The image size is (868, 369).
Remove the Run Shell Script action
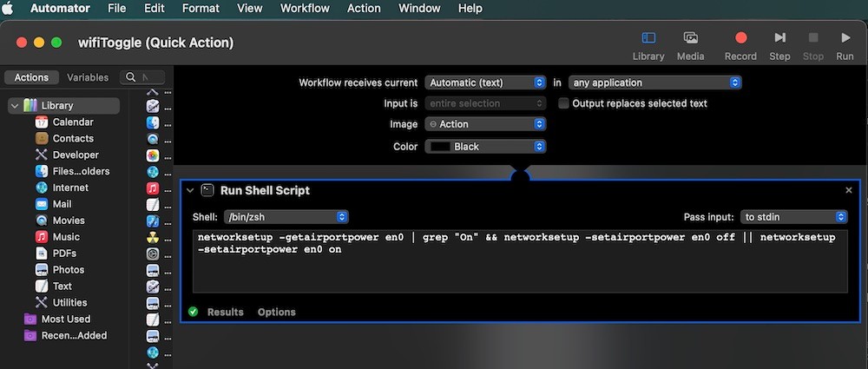click(849, 190)
